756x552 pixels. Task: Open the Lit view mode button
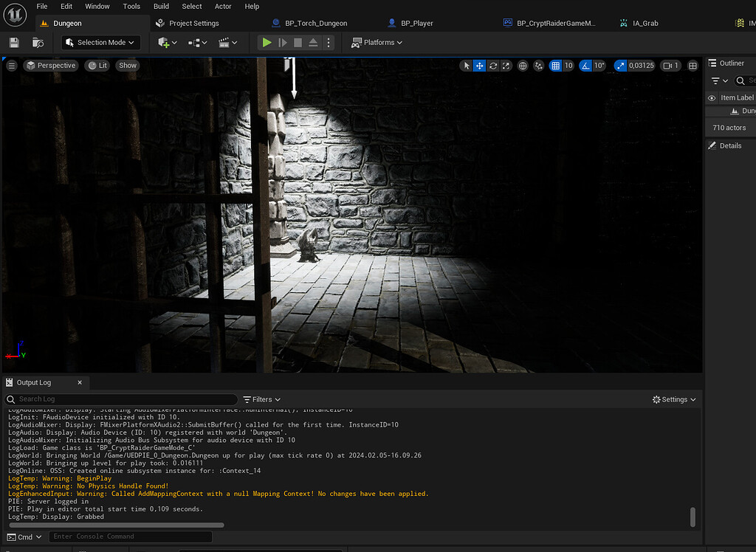coord(97,66)
